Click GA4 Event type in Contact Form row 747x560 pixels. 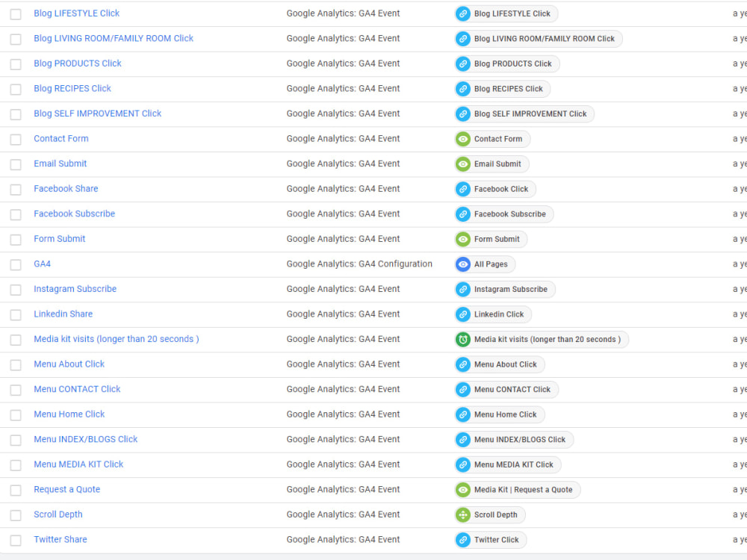[343, 139]
